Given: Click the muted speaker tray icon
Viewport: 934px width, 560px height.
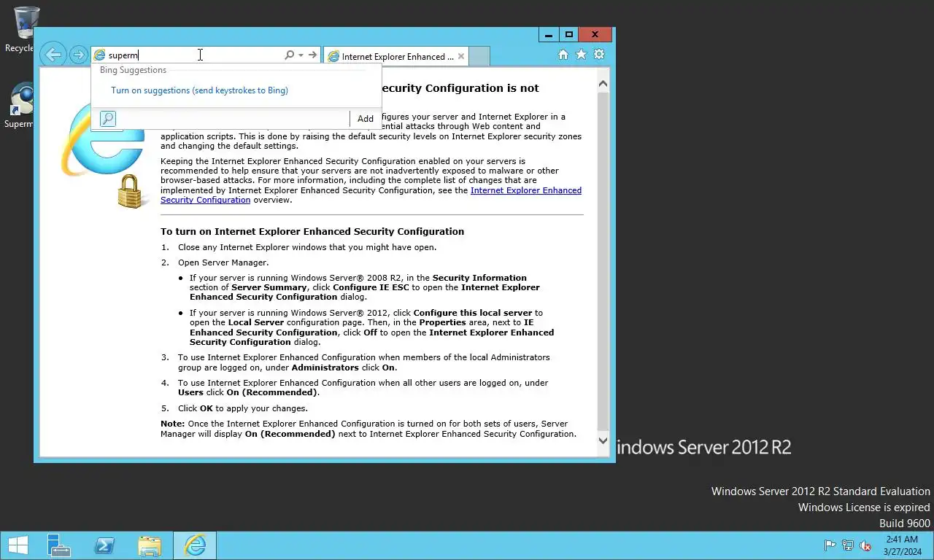Looking at the screenshot, I should (x=865, y=545).
